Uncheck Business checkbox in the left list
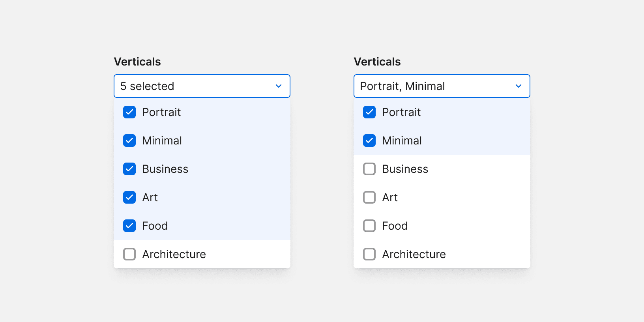 tap(129, 169)
